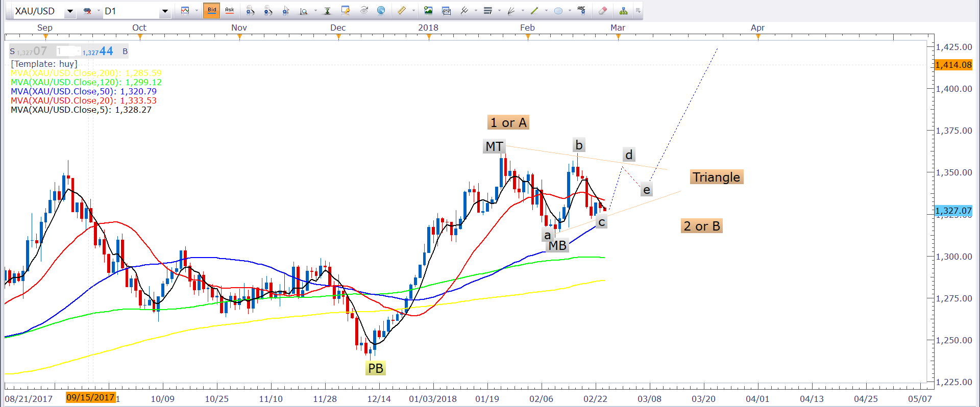
Task: Expand the chart type dropdown arrow
Action: (197, 11)
